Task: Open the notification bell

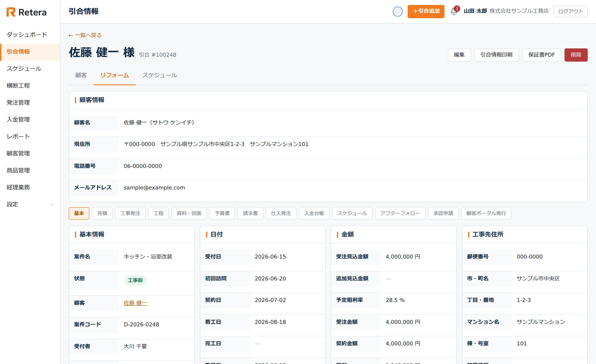Action: (x=454, y=11)
